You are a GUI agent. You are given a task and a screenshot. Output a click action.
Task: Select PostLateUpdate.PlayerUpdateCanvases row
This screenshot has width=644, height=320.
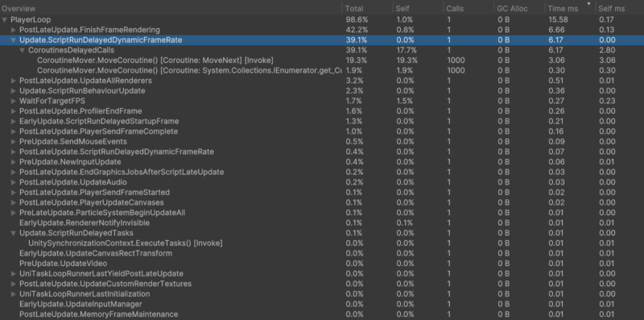(322, 202)
